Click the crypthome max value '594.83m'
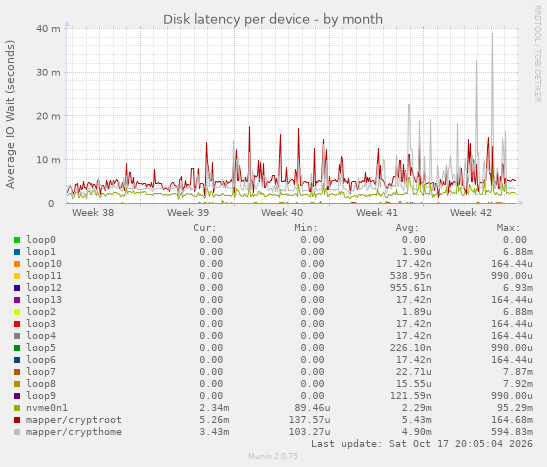547x467 pixels. pos(512,432)
